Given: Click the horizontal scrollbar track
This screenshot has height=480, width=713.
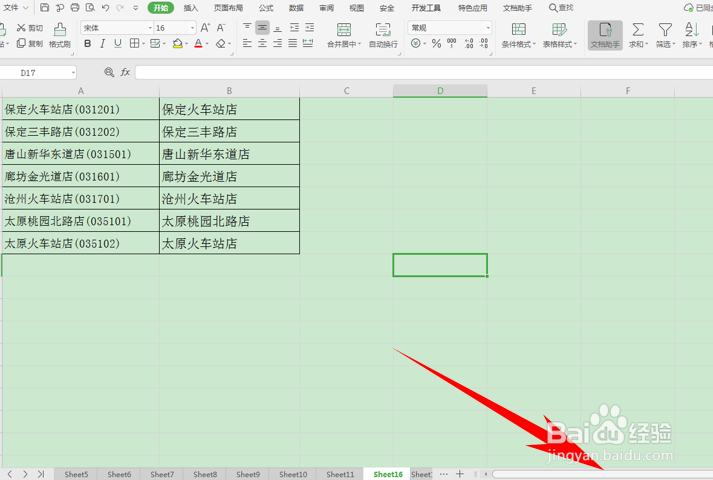Looking at the screenshot, I should [603, 474].
